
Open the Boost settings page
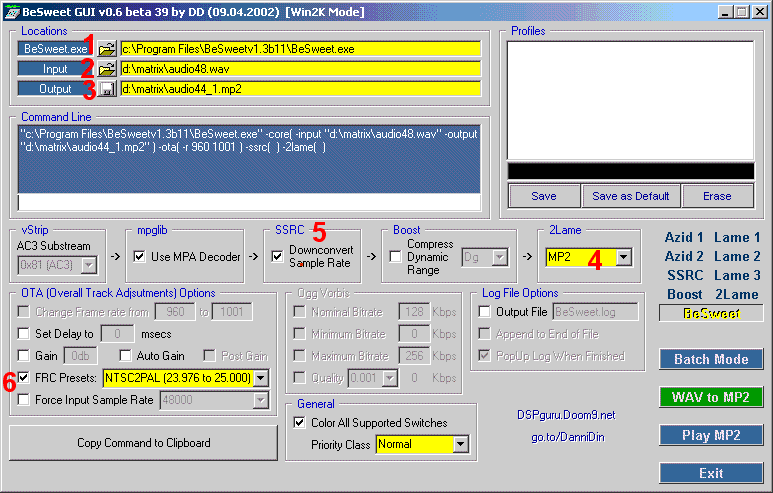[685, 294]
